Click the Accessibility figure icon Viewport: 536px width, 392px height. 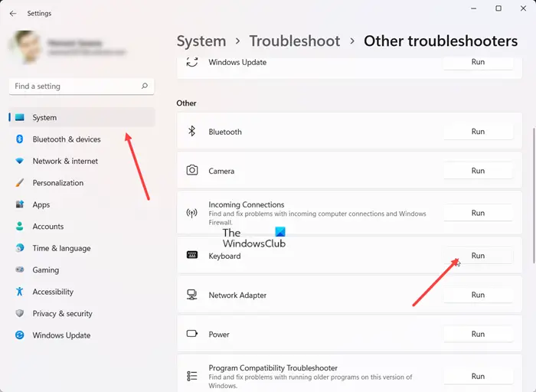pos(20,292)
